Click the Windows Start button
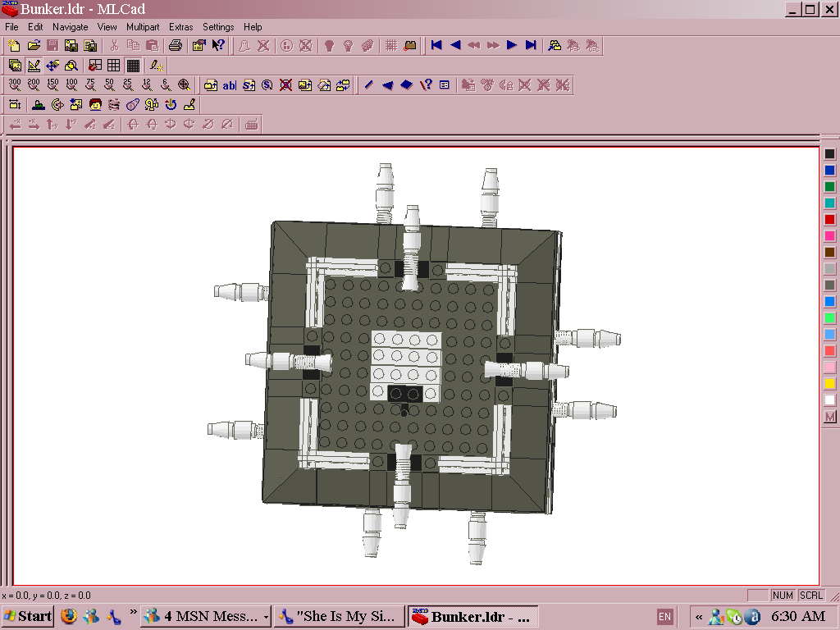The height and width of the screenshot is (630, 840). click(x=27, y=616)
